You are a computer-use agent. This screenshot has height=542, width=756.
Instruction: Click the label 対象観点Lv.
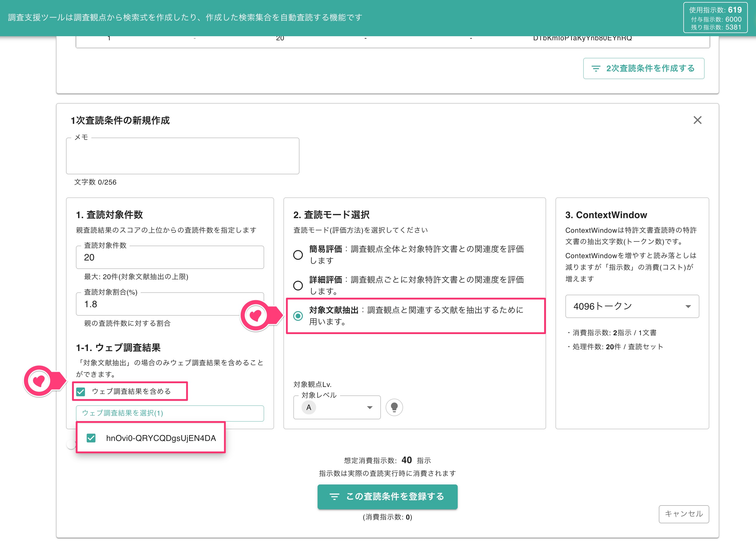312,384
